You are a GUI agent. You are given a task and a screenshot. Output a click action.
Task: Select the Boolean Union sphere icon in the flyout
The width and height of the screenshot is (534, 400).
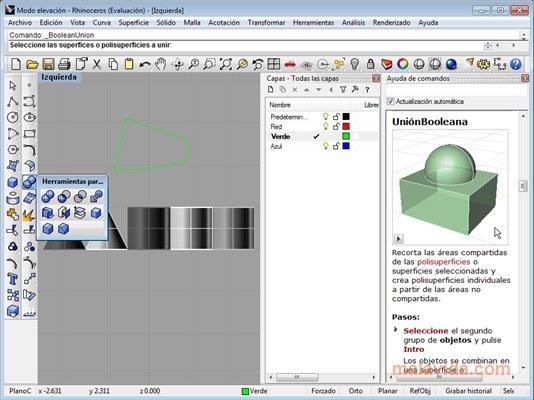click(48, 197)
